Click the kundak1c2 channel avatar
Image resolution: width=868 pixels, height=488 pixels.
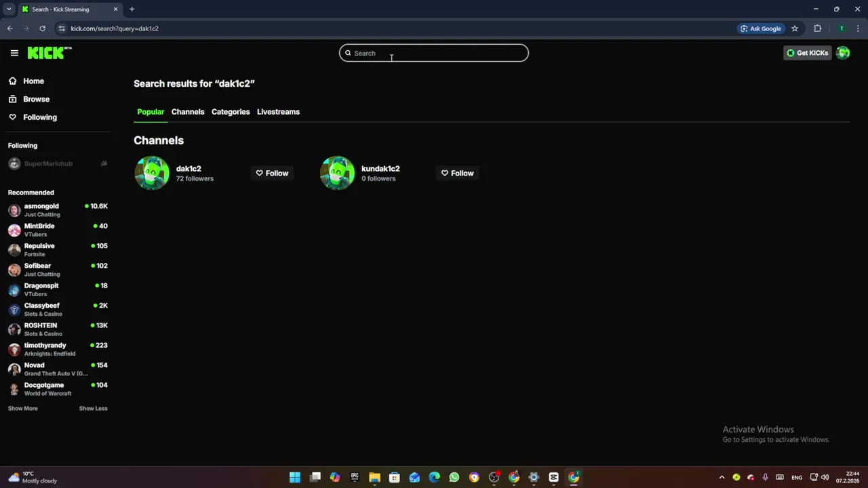point(337,174)
